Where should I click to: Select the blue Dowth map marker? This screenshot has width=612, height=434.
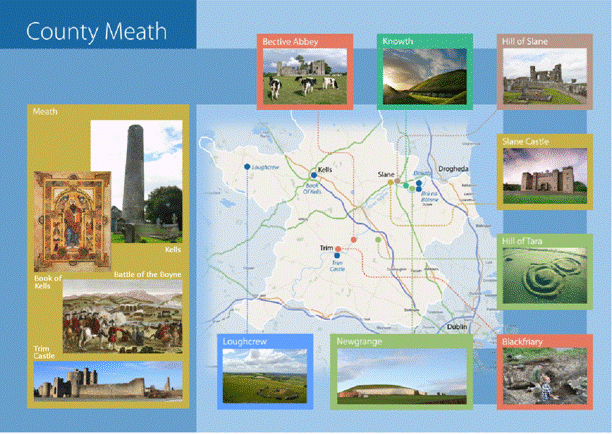[x=417, y=182]
